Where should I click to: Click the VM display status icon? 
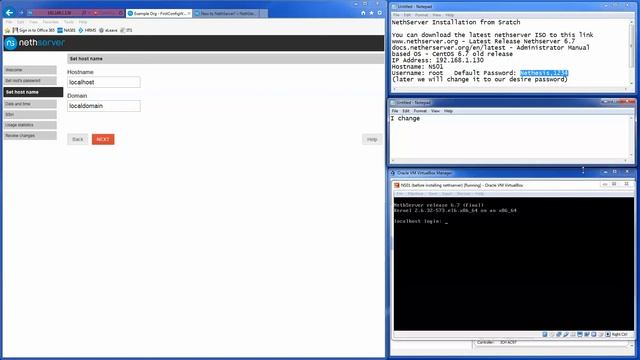coord(580,335)
